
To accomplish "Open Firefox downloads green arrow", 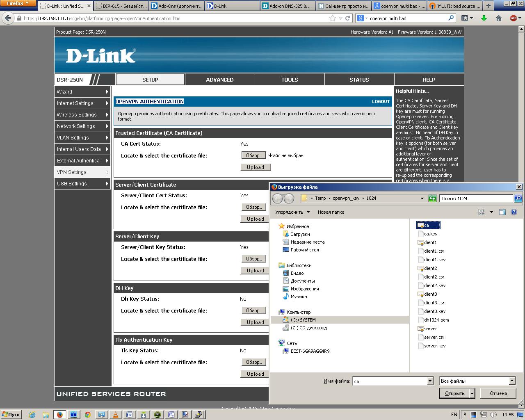I will (484, 18).
